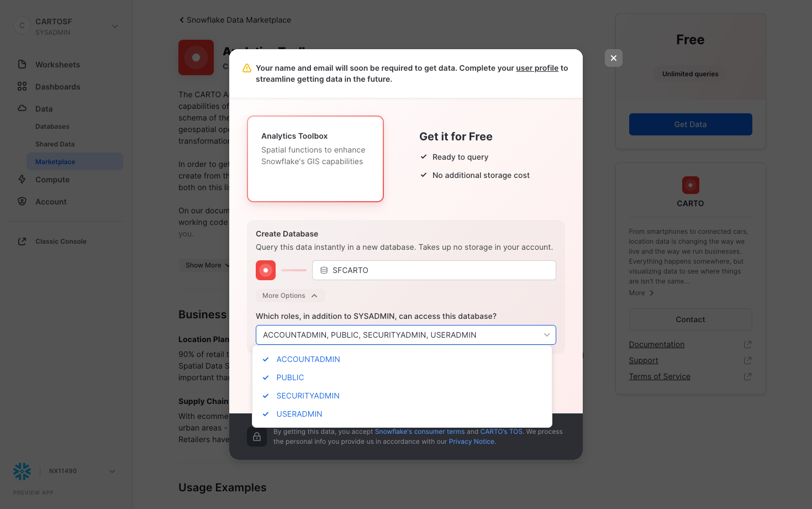Screen dimensions: 812x509
Task: Open Snowflake's consumer terms link
Action: [419, 432]
